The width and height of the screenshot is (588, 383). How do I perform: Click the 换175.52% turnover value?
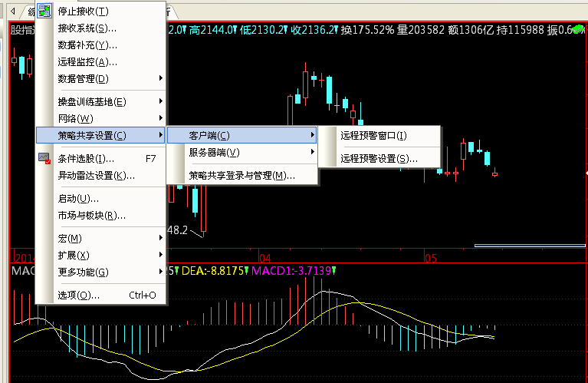point(367,30)
